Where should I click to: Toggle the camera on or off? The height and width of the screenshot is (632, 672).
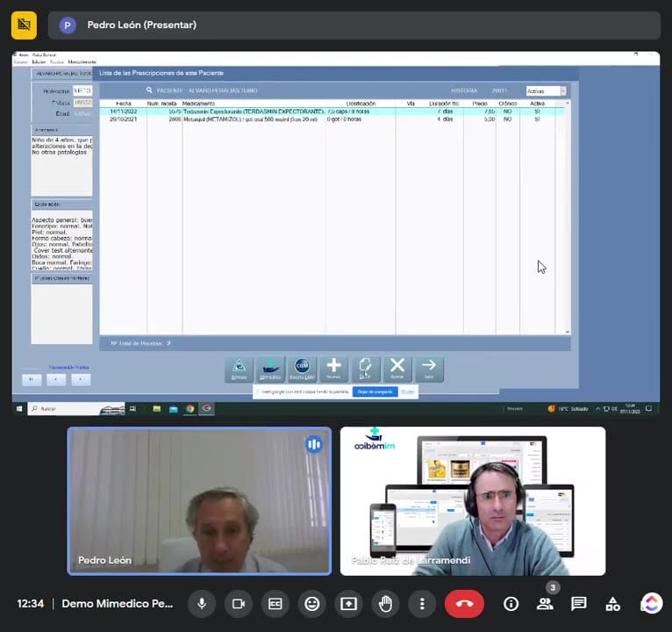[239, 604]
